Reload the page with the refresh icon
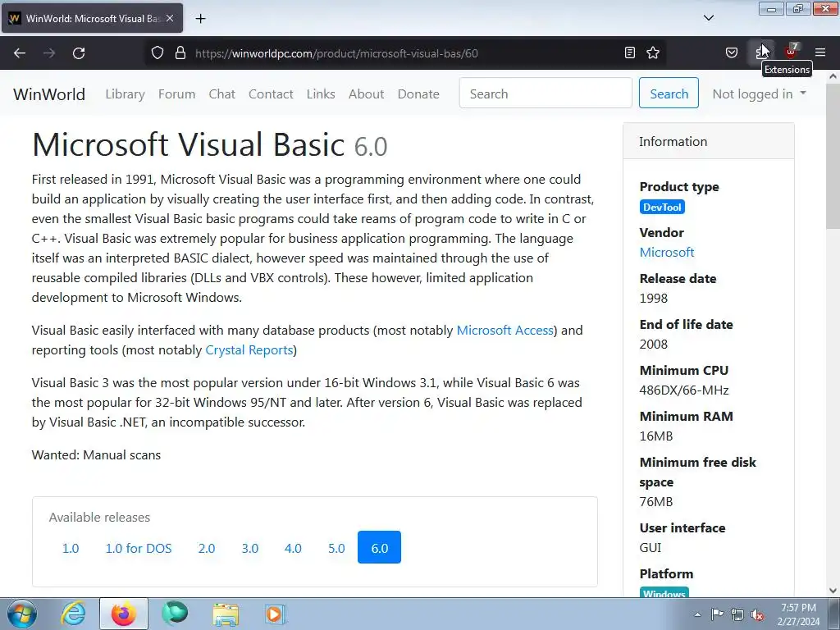The width and height of the screenshot is (840, 630). click(79, 53)
